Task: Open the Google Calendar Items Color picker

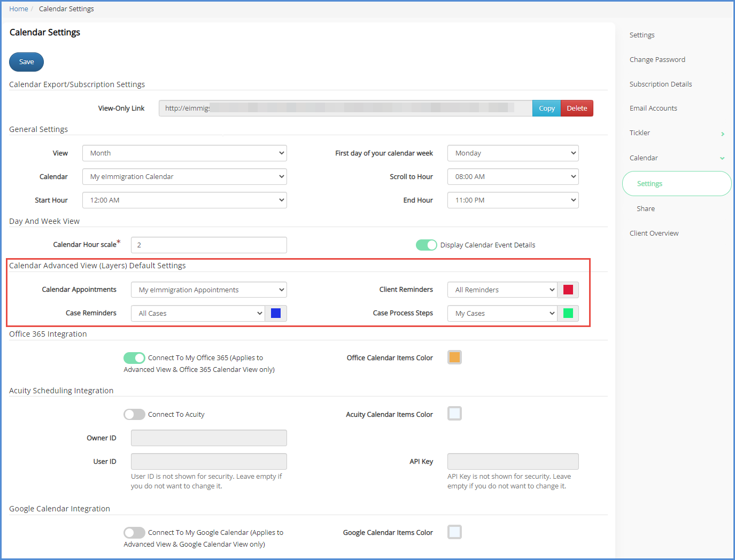Action: point(454,532)
